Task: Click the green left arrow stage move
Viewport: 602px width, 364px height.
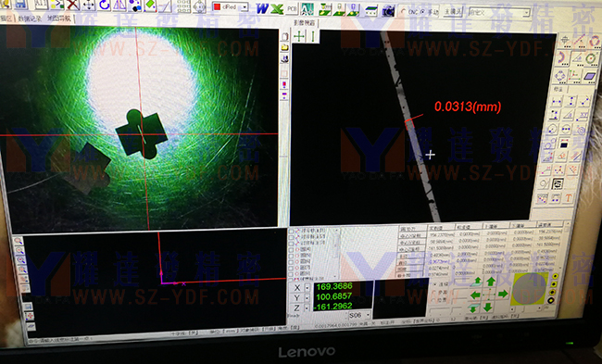Action: click(x=475, y=295)
